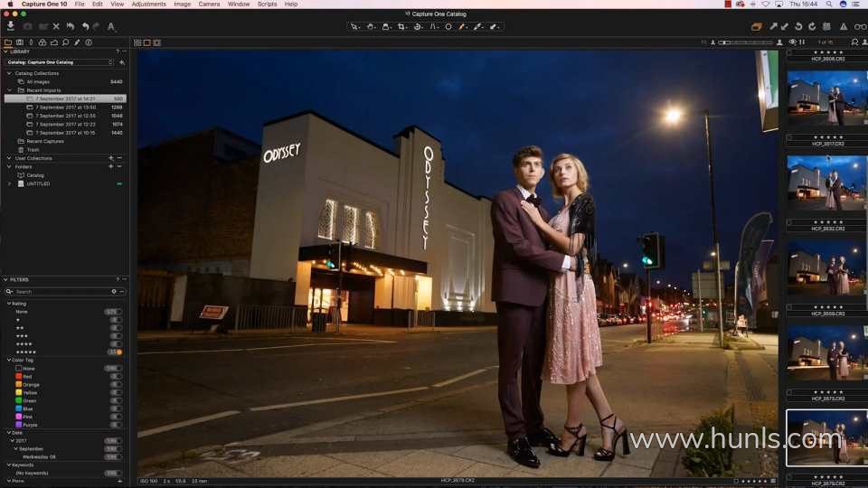The image size is (868, 488).
Task: Click the Blue color tag swatch
Action: (19, 408)
